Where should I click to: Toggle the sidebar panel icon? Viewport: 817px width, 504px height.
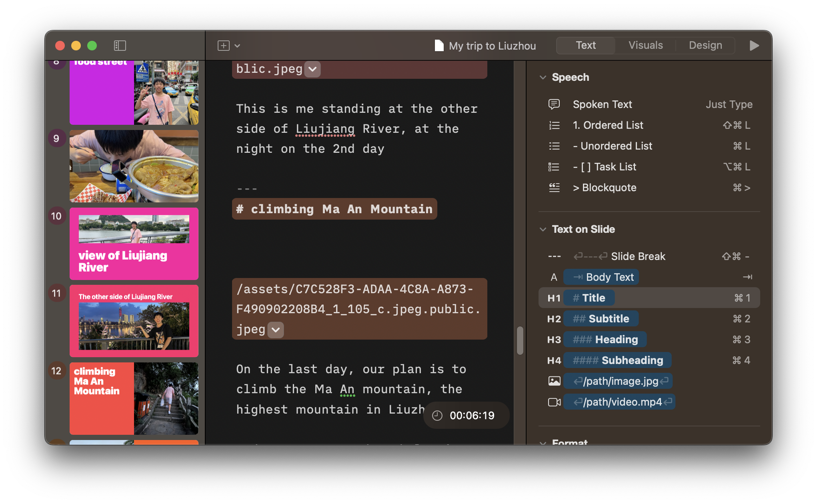(120, 46)
